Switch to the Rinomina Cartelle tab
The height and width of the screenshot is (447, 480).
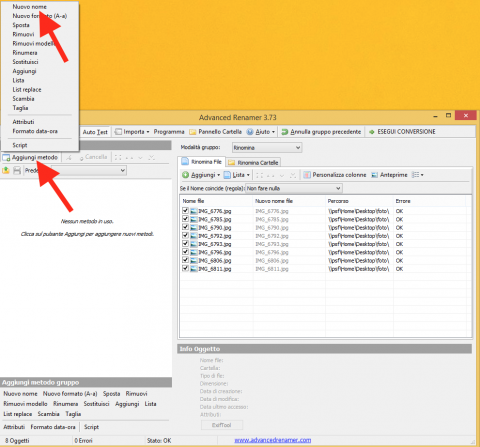coord(253,162)
